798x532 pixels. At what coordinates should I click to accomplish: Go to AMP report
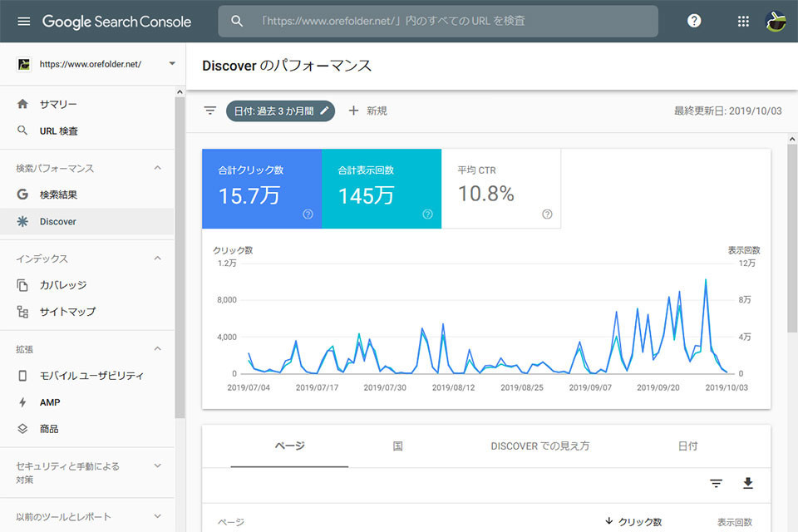[x=87, y=402]
